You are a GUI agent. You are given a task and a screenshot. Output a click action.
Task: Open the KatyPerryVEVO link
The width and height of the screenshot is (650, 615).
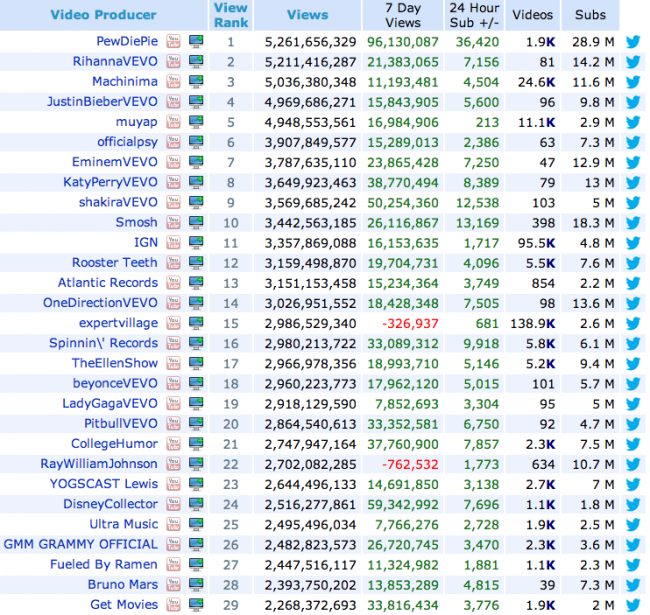coord(110,183)
